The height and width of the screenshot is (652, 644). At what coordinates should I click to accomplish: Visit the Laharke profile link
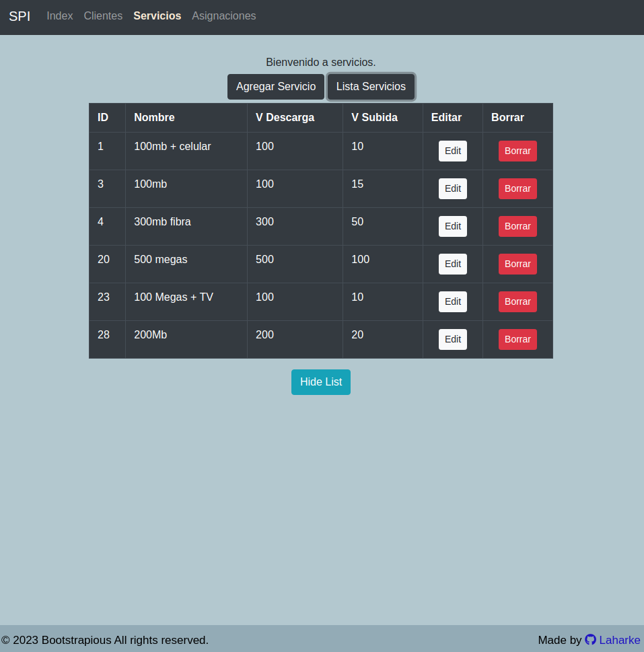coord(619,640)
